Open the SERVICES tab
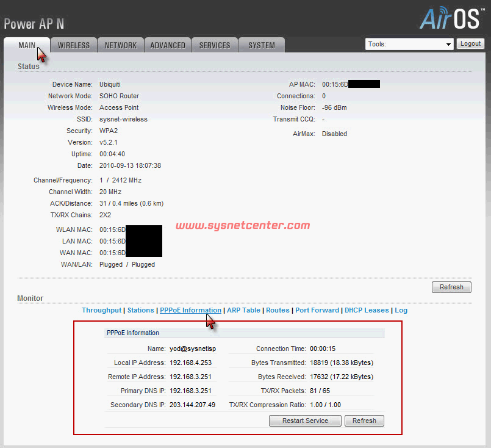The width and height of the screenshot is (491, 448). pos(215,45)
